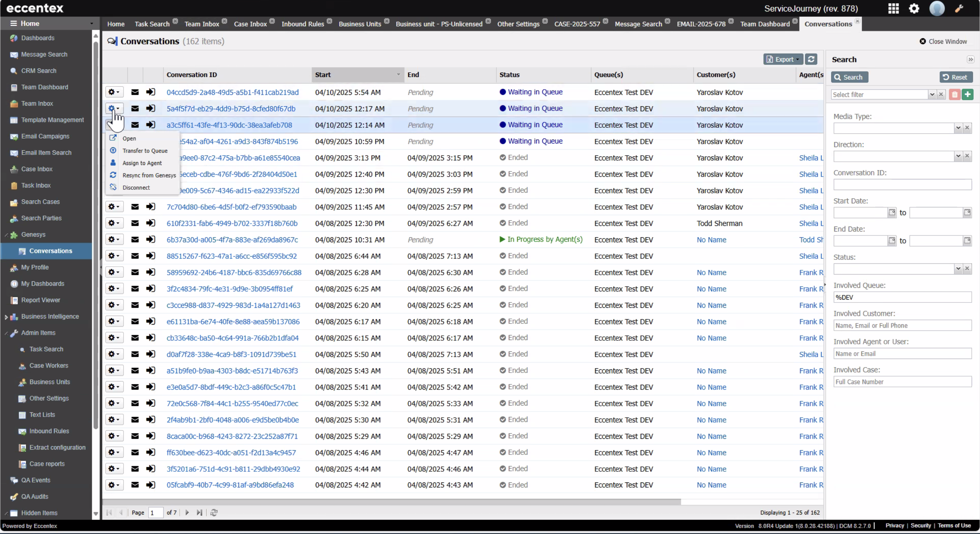Image resolution: width=980 pixels, height=534 pixels.
Task: Open actions gear menu for conversation 04ccd5d9
Action: pyautogui.click(x=114, y=92)
